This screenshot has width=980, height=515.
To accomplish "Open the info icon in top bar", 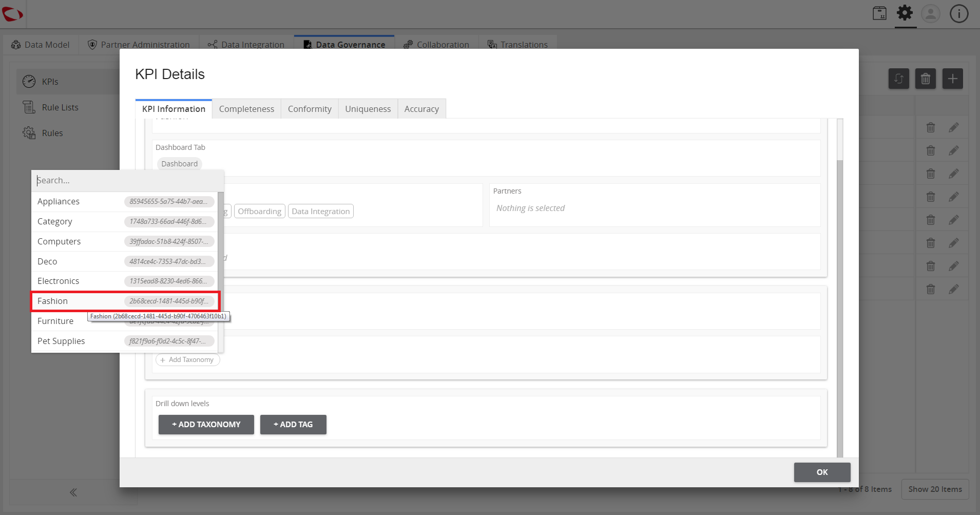I will coord(958,13).
